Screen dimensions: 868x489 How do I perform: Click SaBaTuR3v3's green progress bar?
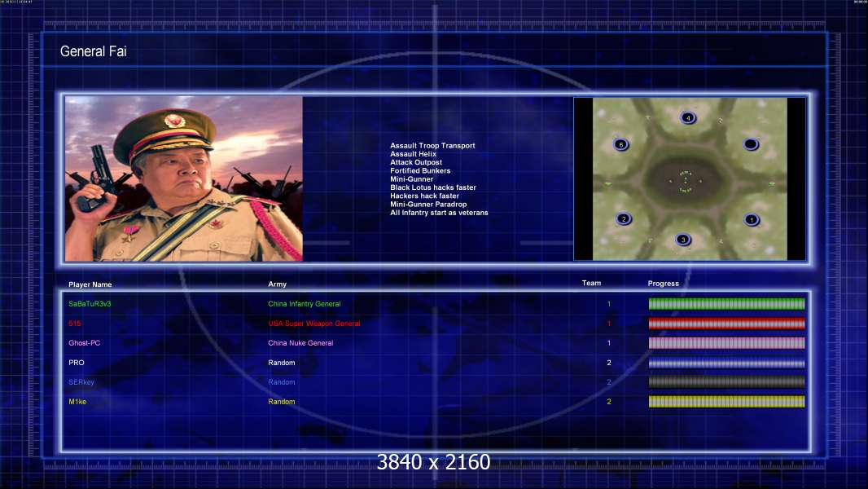(x=726, y=303)
